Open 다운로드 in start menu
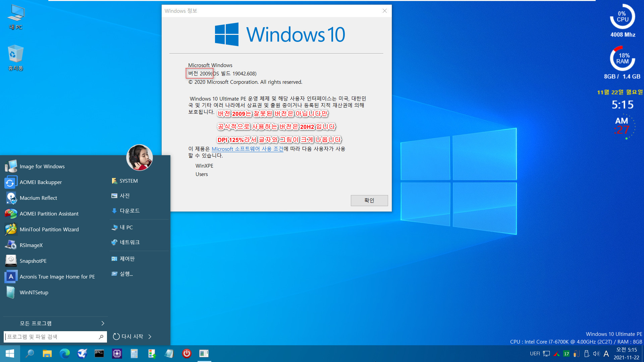 click(x=140, y=210)
